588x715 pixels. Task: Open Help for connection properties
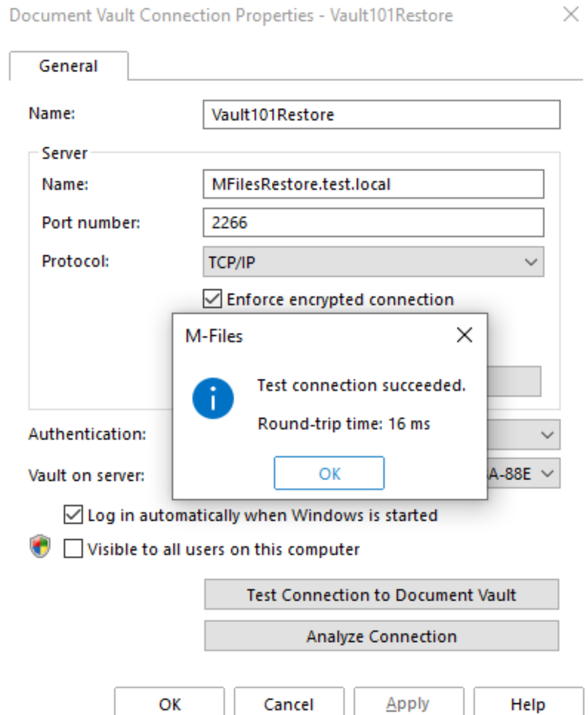tap(528, 703)
